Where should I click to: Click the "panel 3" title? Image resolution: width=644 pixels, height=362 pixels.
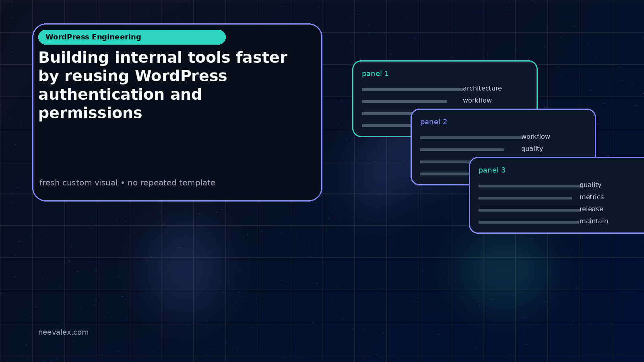[x=492, y=170]
